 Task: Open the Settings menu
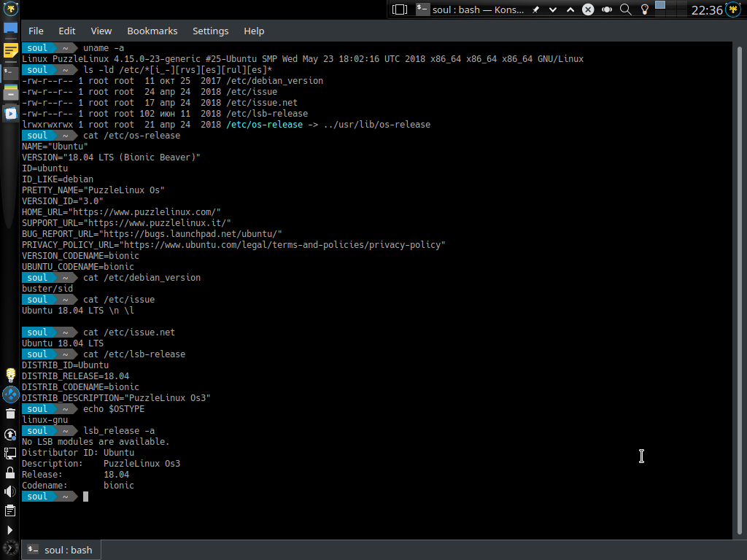pos(211,31)
